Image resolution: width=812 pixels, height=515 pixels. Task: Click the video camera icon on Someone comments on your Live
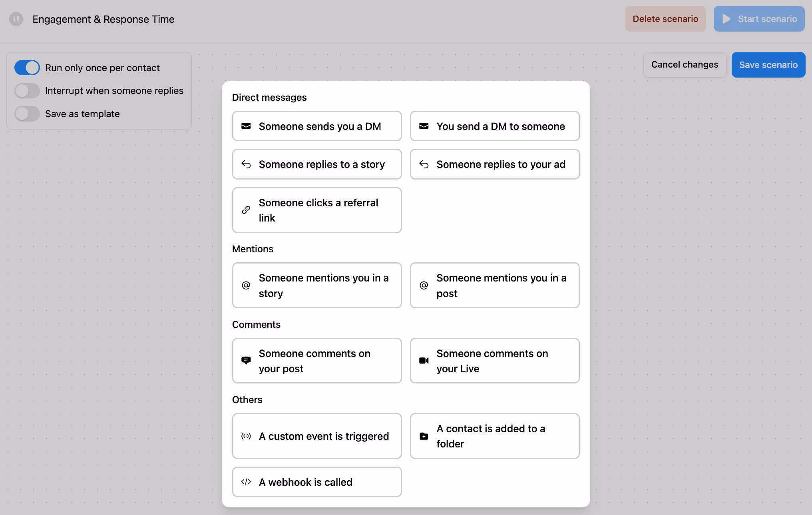click(424, 360)
